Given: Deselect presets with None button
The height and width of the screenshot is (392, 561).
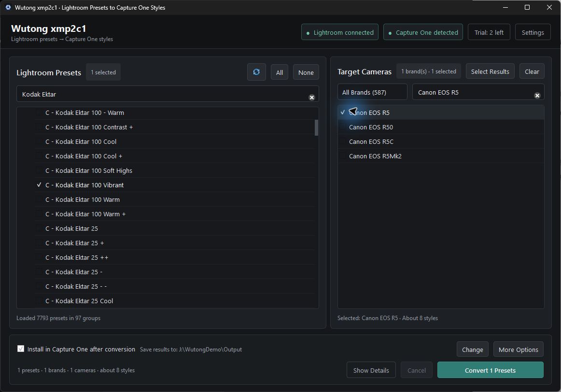Looking at the screenshot, I should pyautogui.click(x=306, y=72).
